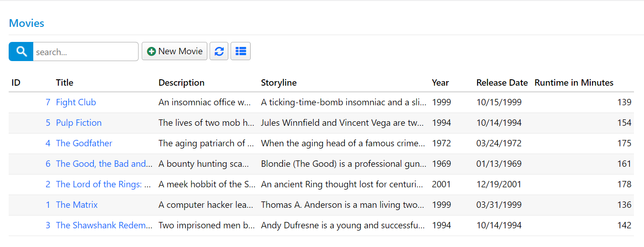The image size is (644, 247).
Task: Click runtime value 139
Action: click(x=624, y=102)
